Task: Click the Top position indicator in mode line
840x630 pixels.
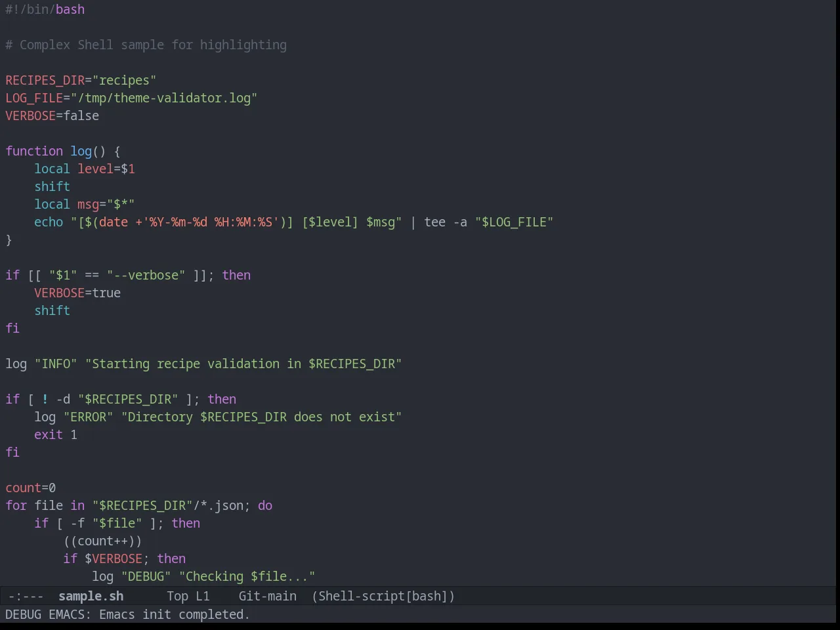Action: coord(177,596)
